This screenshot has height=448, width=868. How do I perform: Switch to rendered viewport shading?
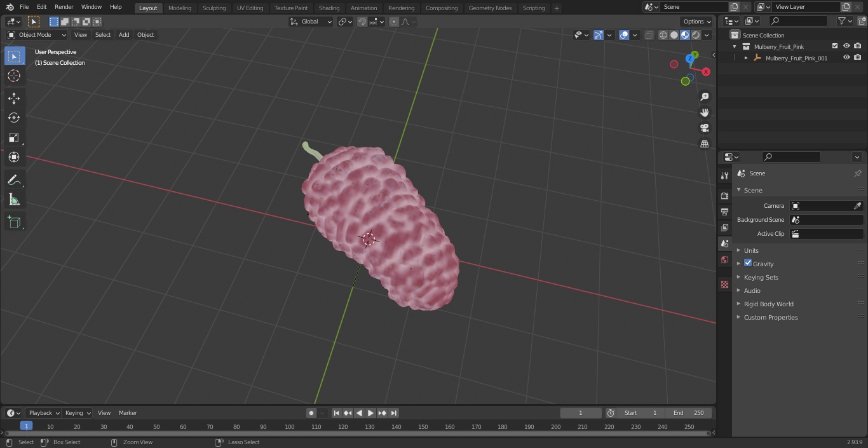696,35
